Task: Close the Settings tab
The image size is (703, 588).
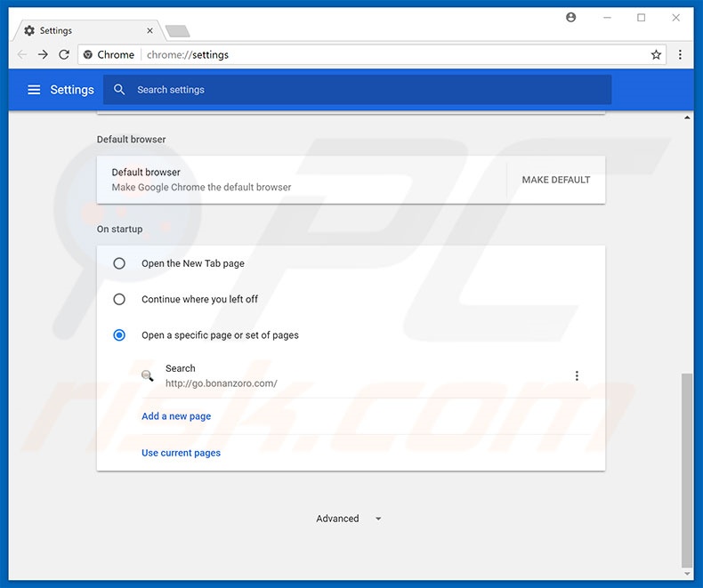Action: point(149,30)
